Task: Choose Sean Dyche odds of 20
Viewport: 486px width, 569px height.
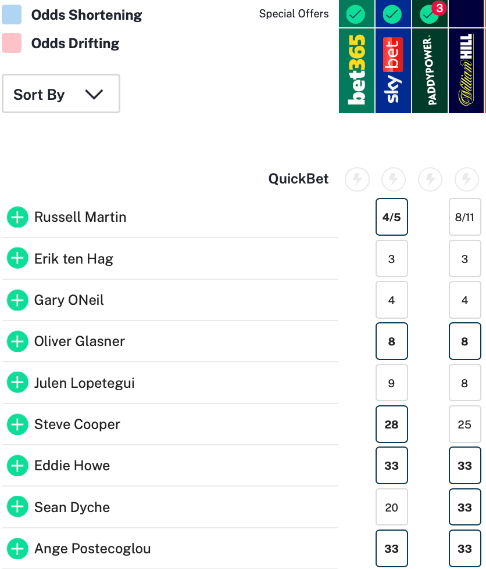Action: coord(392,507)
